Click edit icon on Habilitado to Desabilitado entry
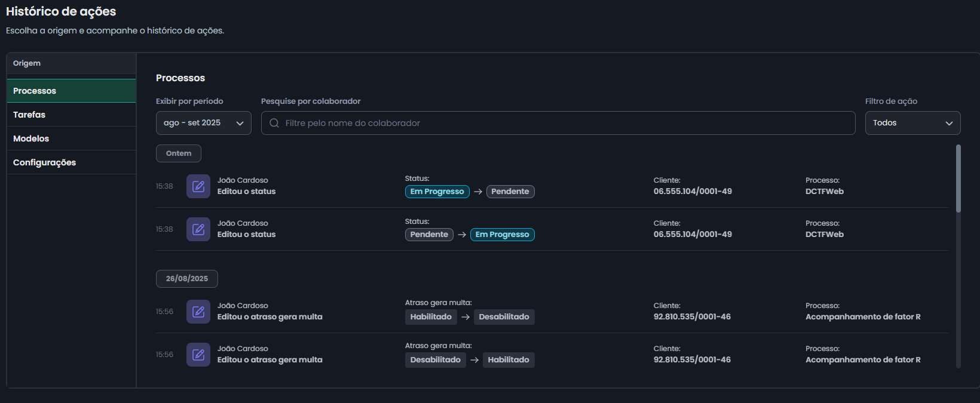Screen dimensions: 980x403 198,312
